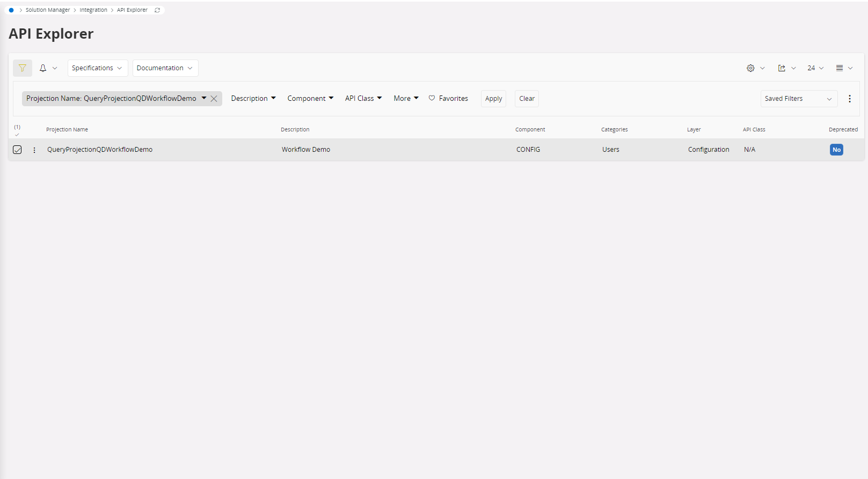Toggle the yellow filter funnel icon
The width and height of the screenshot is (868, 479).
point(23,68)
